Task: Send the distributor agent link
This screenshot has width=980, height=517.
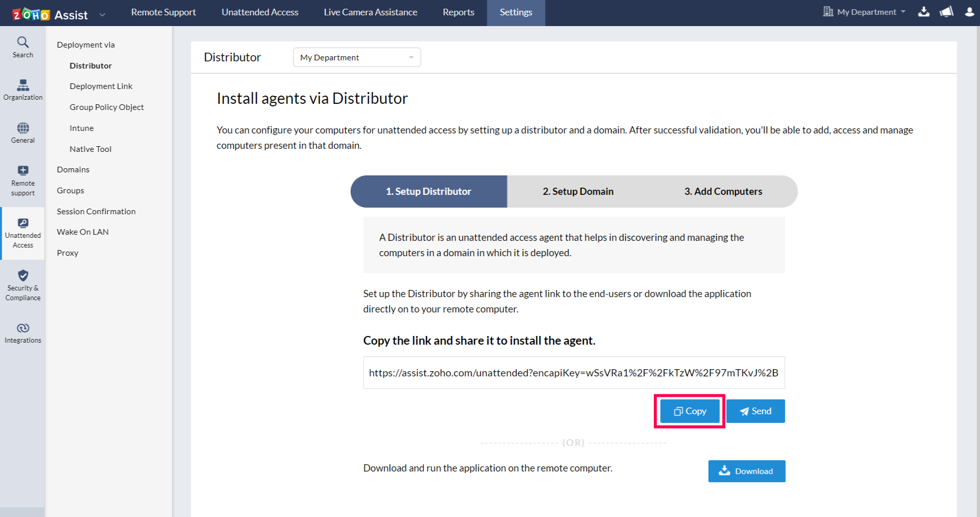Action: click(x=755, y=411)
